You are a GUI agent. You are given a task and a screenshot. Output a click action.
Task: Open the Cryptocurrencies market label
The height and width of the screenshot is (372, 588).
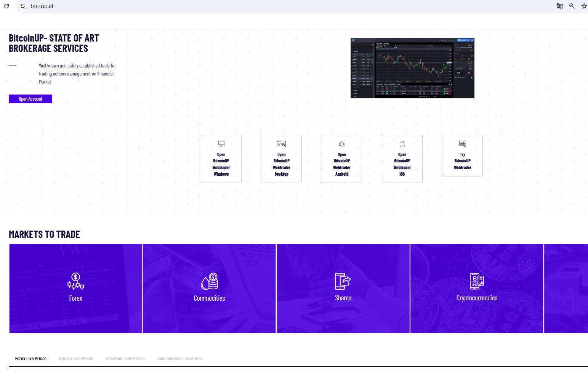click(477, 298)
